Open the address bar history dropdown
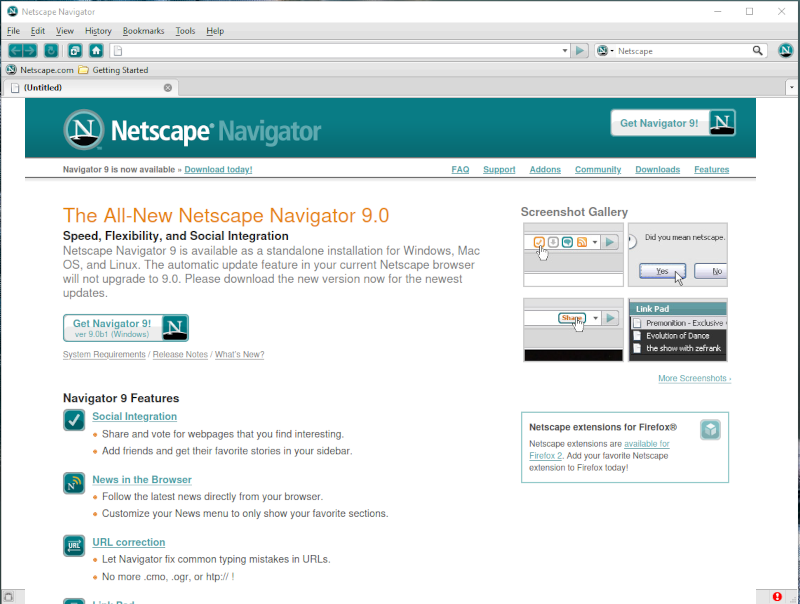800x604 pixels. pos(565,51)
